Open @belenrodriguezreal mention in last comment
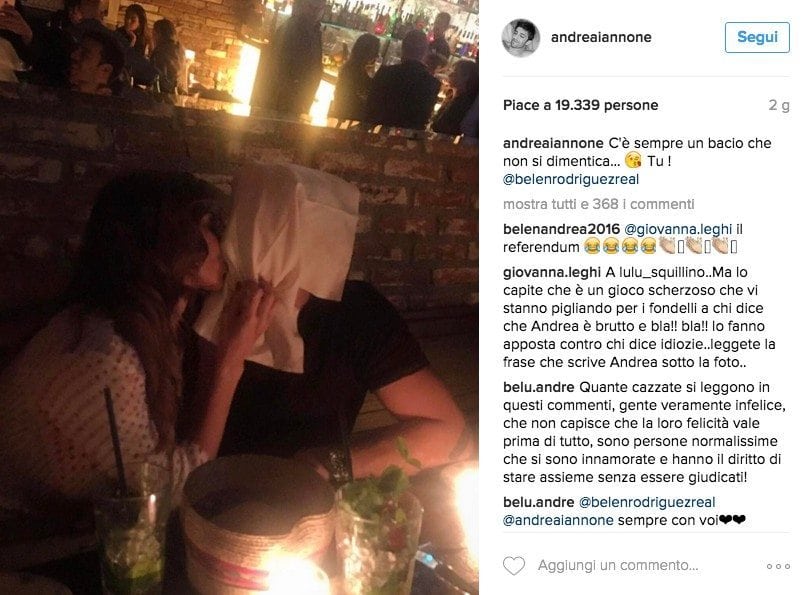Viewport: 811px width, 595px height. 647,502
